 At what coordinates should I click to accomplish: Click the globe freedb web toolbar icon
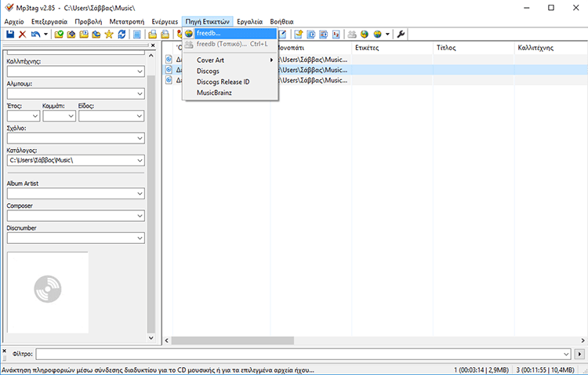pos(365,35)
